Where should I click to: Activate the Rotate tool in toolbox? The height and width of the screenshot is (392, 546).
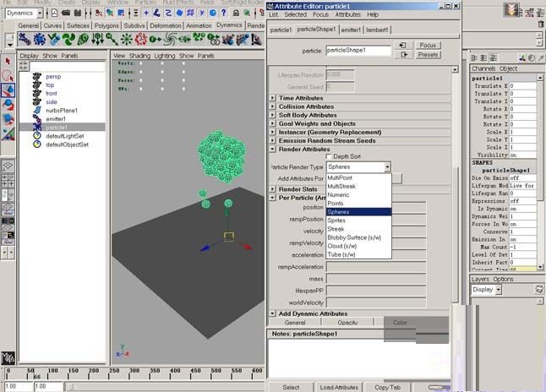point(8,105)
